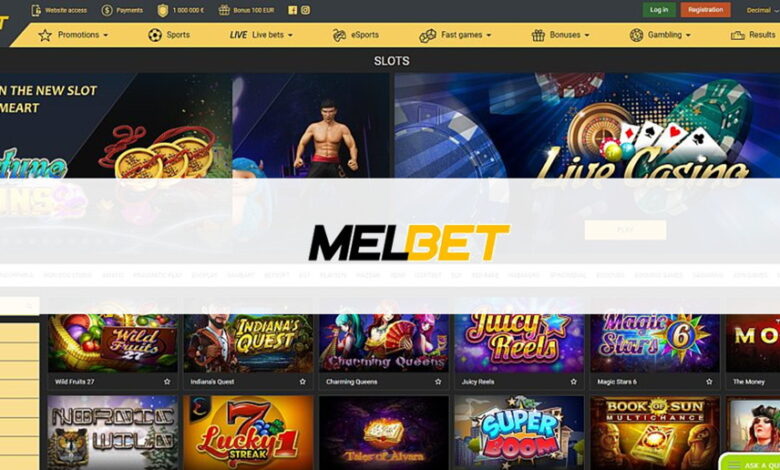Viewport: 780px width, 470px height.
Task: Expand the Promotions dropdown menu
Action: point(73,35)
